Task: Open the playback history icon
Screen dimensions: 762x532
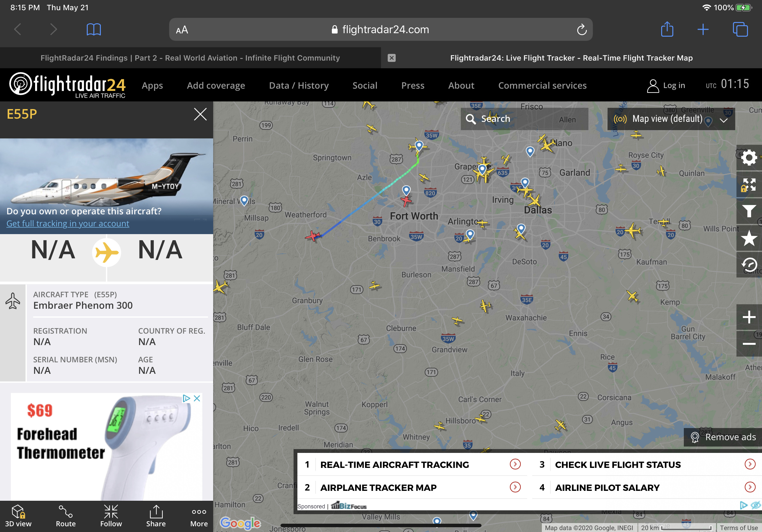Action: 749,265
